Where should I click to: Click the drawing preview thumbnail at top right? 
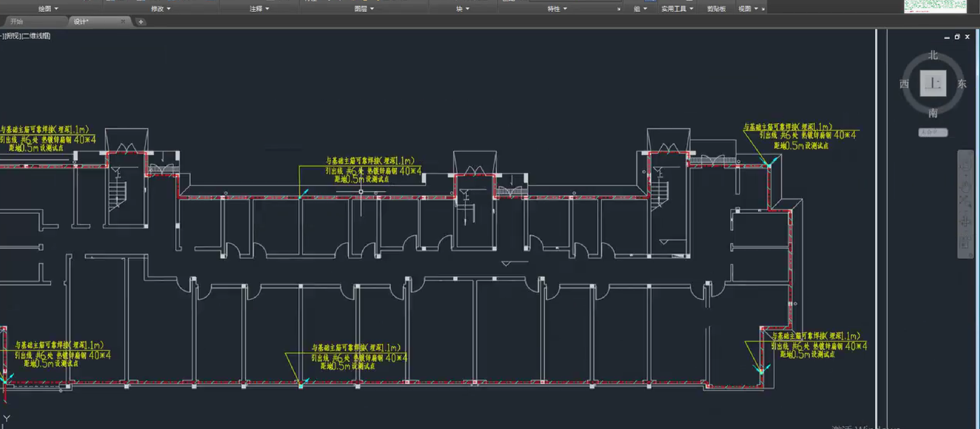click(935, 6)
